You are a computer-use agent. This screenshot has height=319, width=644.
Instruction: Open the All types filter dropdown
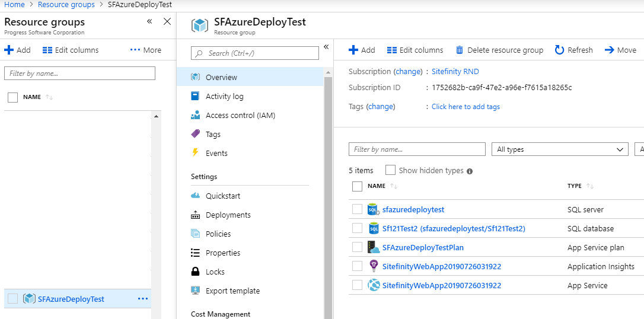559,149
